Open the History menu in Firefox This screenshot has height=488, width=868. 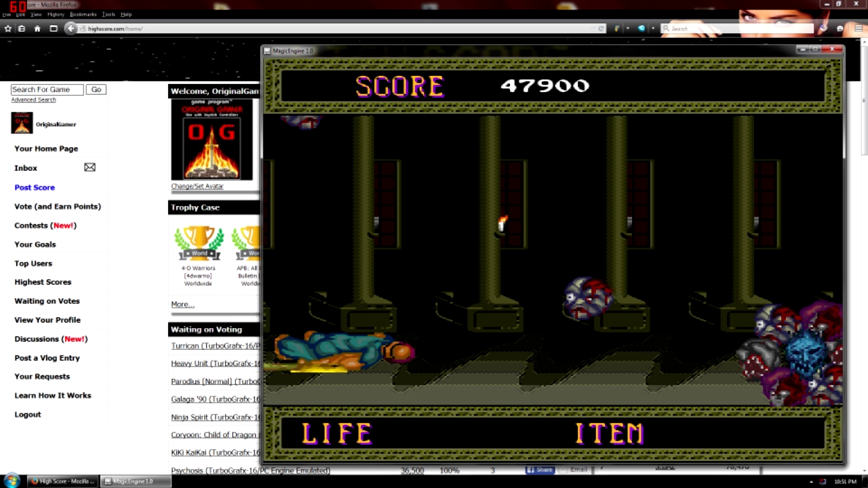pos(56,14)
